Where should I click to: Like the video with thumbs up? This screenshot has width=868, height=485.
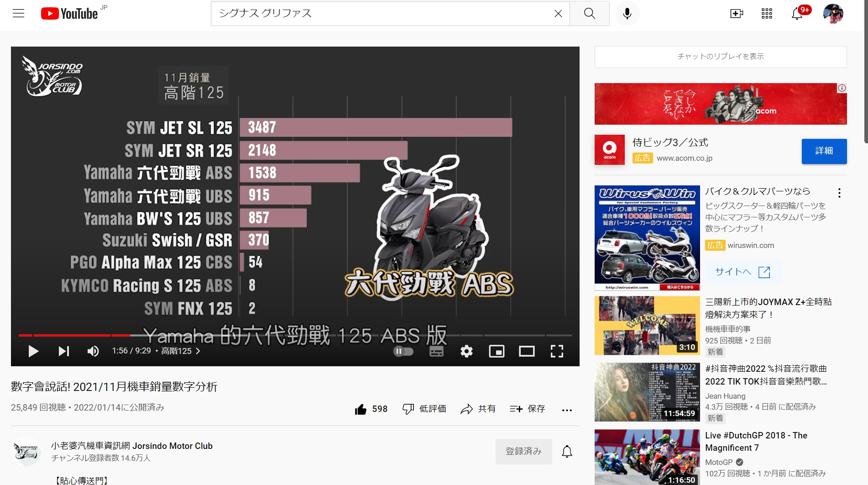(371, 409)
